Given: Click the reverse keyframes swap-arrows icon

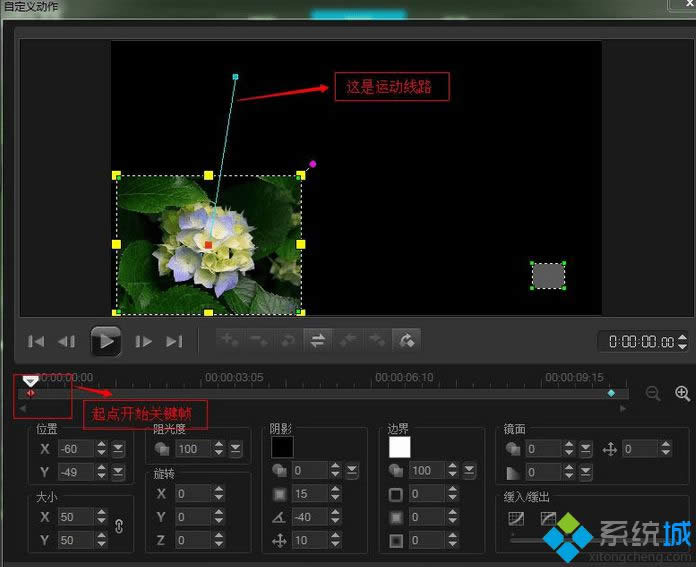Looking at the screenshot, I should tap(317, 341).
